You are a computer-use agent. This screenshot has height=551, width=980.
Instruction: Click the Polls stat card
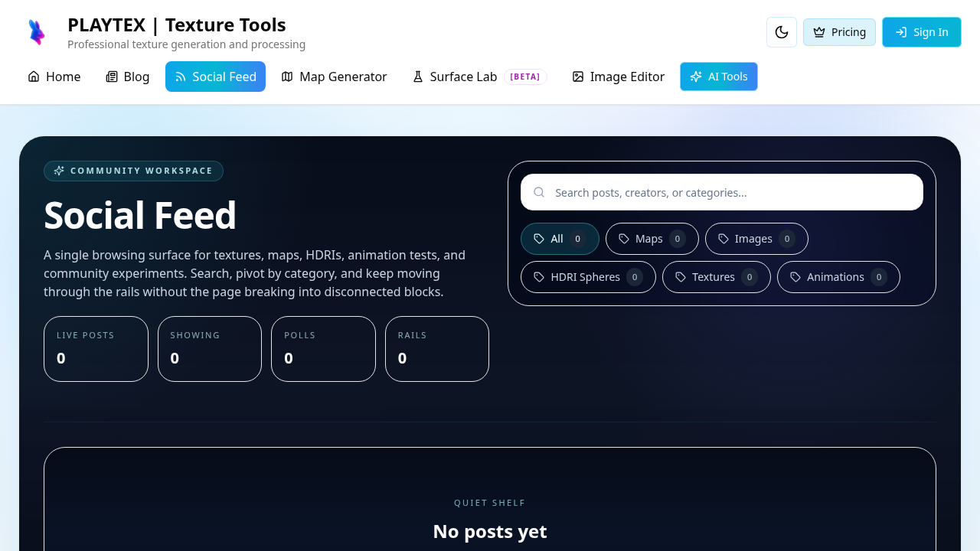323,349
